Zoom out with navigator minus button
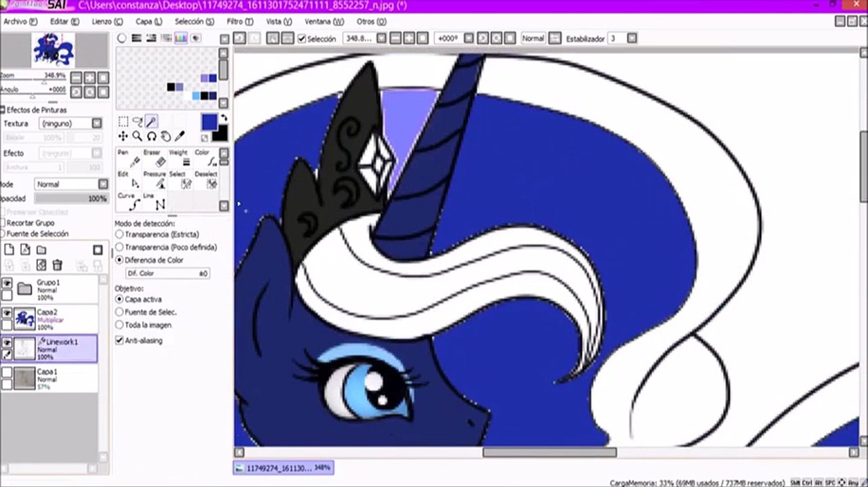This screenshot has height=487, width=868. pos(77,78)
